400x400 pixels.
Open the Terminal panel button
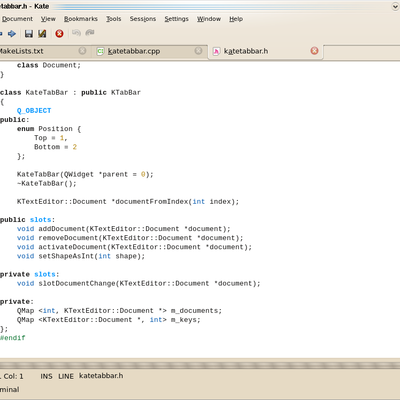point(9,389)
